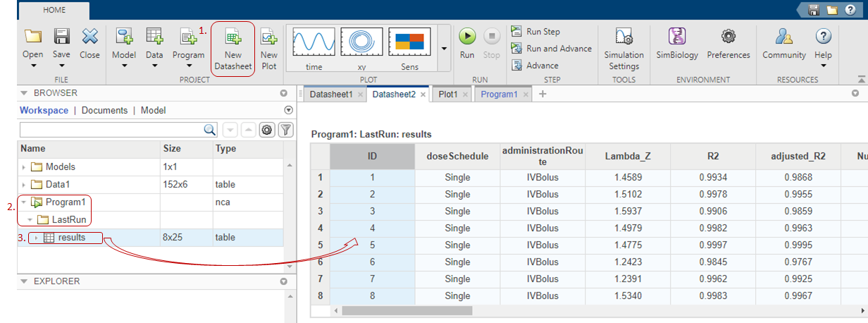The height and width of the screenshot is (323, 868).
Task: Create a New Plot
Action: tap(269, 47)
